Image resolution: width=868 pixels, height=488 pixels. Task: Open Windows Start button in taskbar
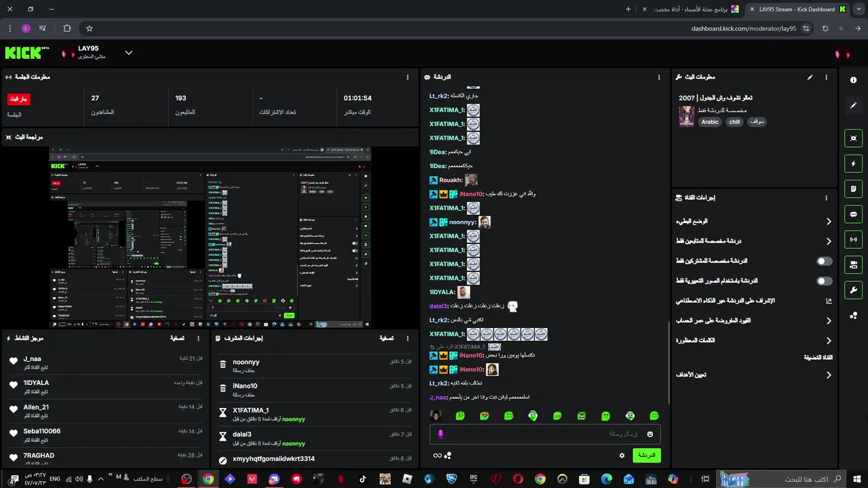tap(856, 479)
